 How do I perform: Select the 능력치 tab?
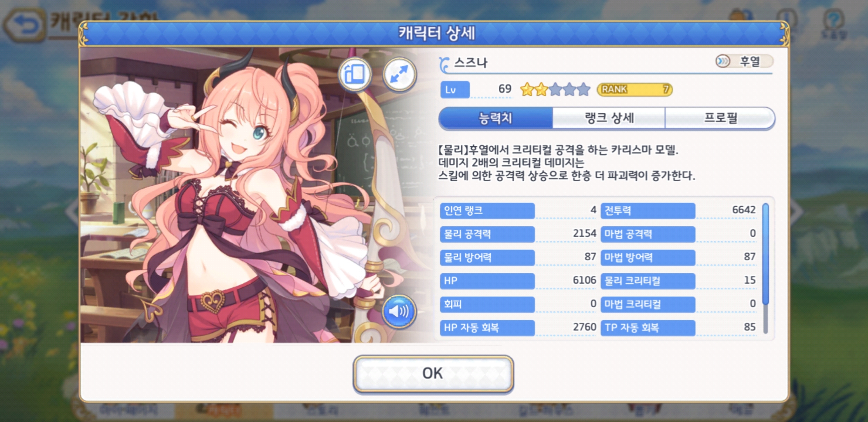coord(495,118)
